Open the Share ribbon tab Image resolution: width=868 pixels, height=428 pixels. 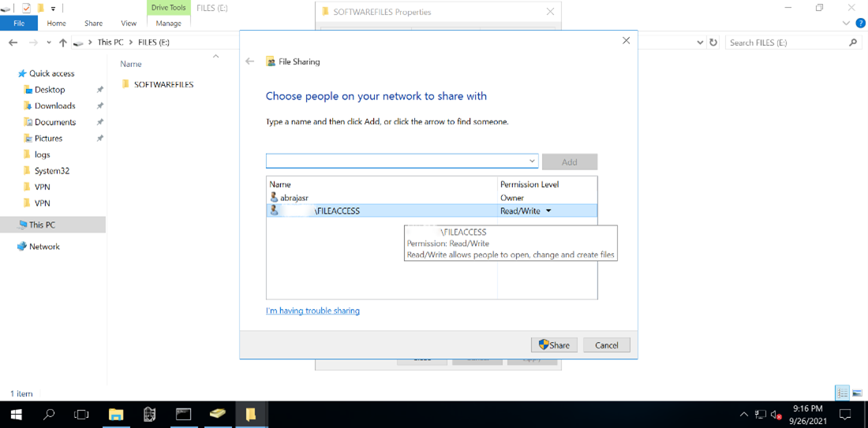tap(94, 23)
